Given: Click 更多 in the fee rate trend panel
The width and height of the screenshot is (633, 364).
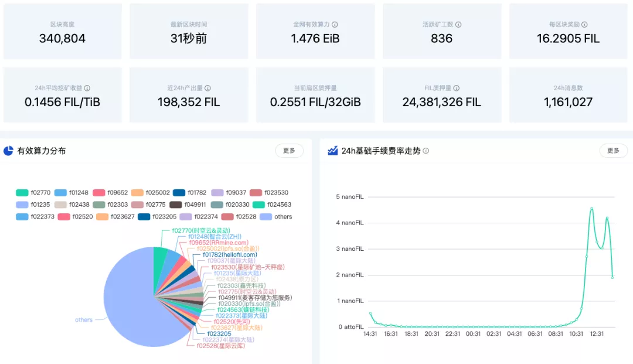Looking at the screenshot, I should (613, 151).
